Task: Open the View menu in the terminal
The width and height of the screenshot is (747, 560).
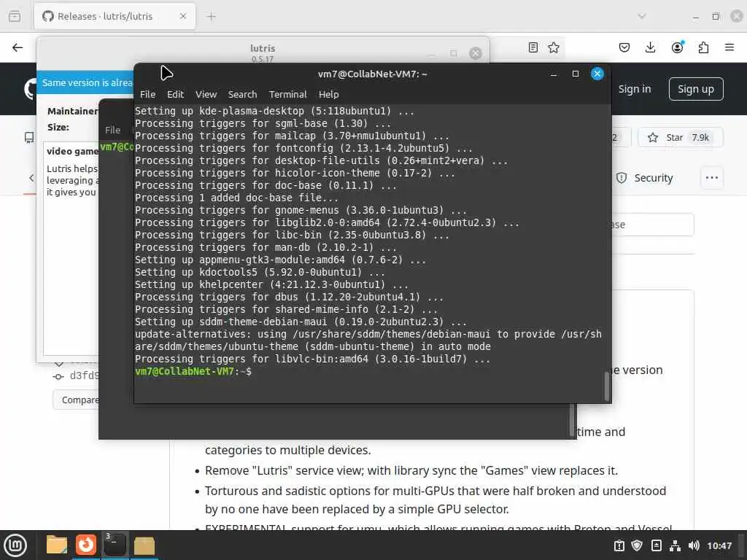Action: tap(206, 94)
